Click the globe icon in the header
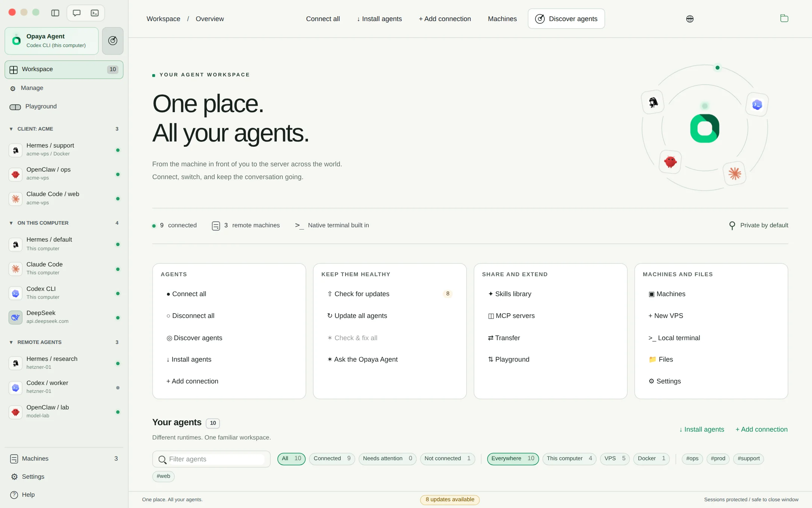This screenshot has width=812, height=508. tap(690, 19)
